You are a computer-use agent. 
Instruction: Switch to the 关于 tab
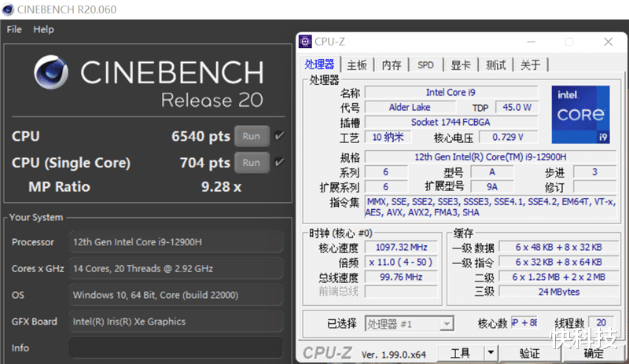(x=530, y=65)
